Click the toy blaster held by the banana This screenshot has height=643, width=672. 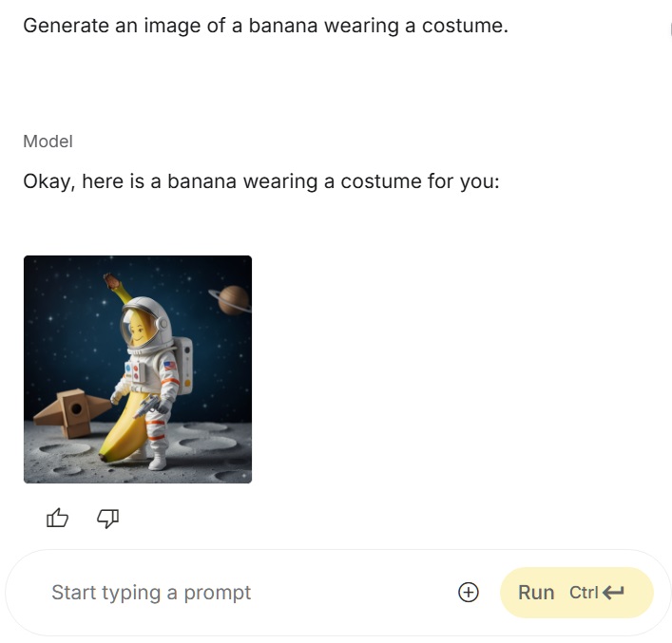147,406
